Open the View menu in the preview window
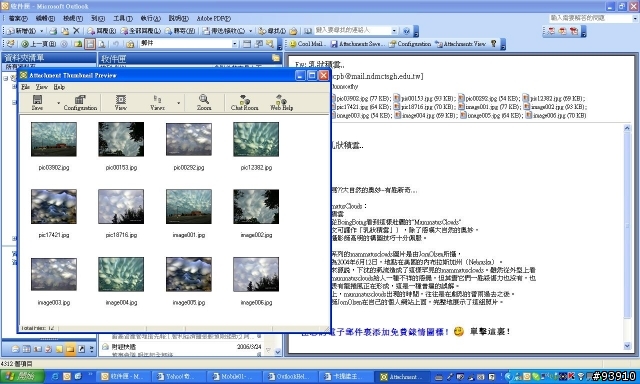Viewport: 640px width, 384px height. click(x=41, y=87)
